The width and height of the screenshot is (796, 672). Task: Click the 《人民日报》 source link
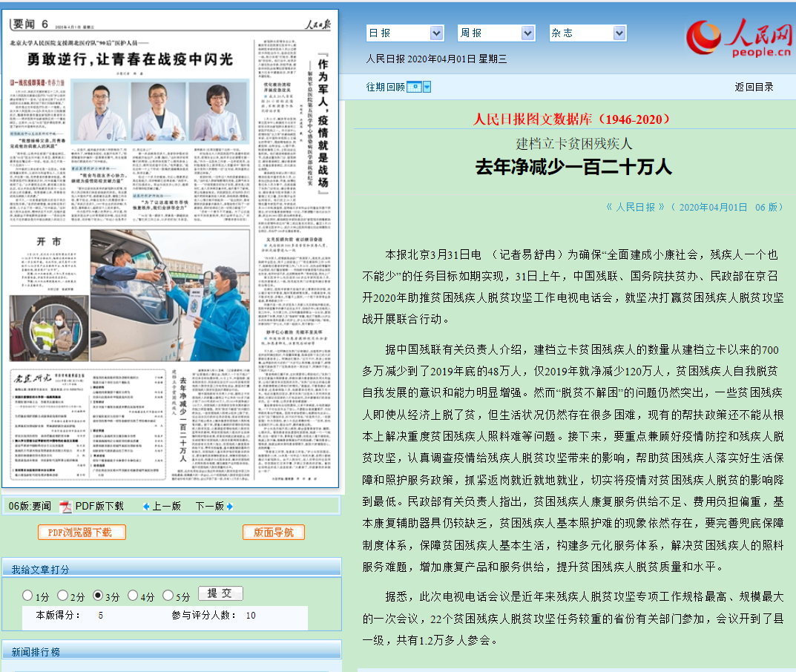pos(635,207)
